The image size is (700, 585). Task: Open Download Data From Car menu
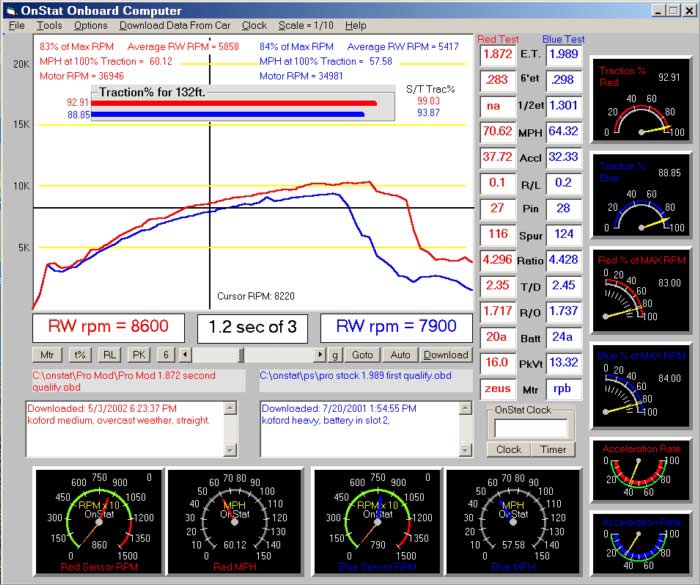click(175, 25)
